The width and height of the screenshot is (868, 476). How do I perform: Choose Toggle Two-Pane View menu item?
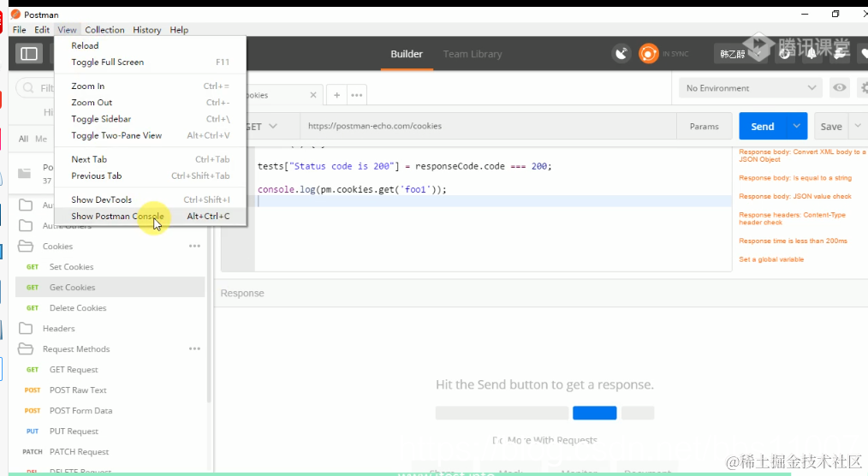click(151, 135)
